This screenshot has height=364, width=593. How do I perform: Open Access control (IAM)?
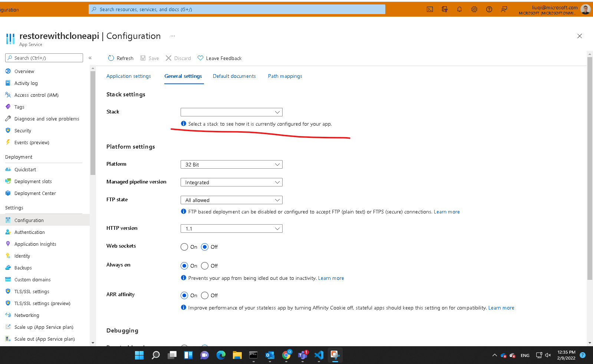(36, 95)
